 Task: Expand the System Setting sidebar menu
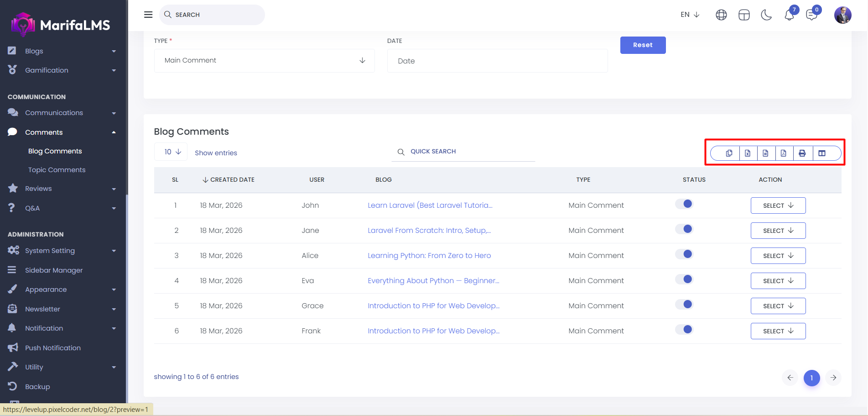point(50,251)
